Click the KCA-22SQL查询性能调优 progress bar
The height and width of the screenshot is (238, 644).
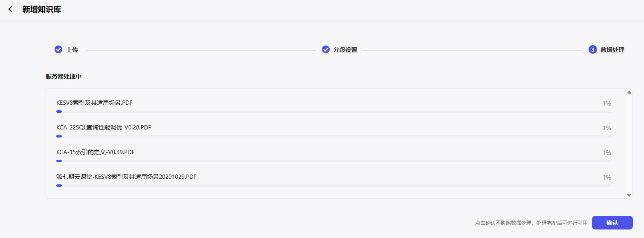click(x=334, y=136)
